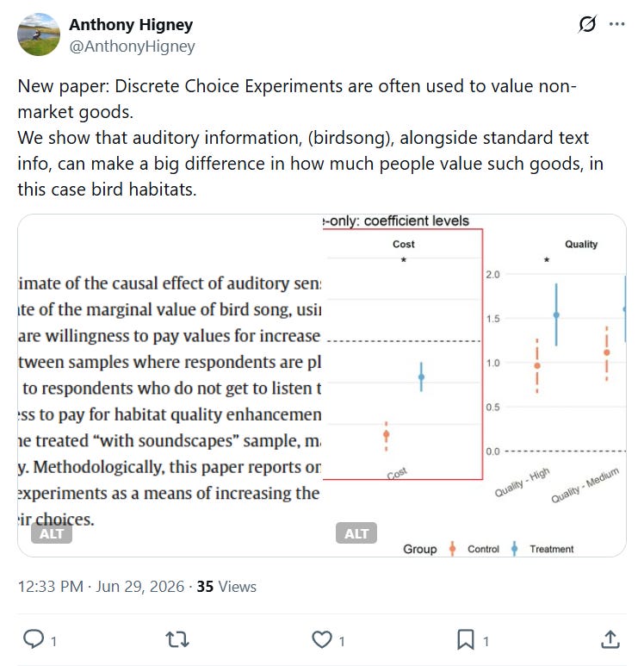Image resolution: width=644 pixels, height=666 pixels.
Task: Open the coefficient levels chart image
Action: click(x=474, y=386)
